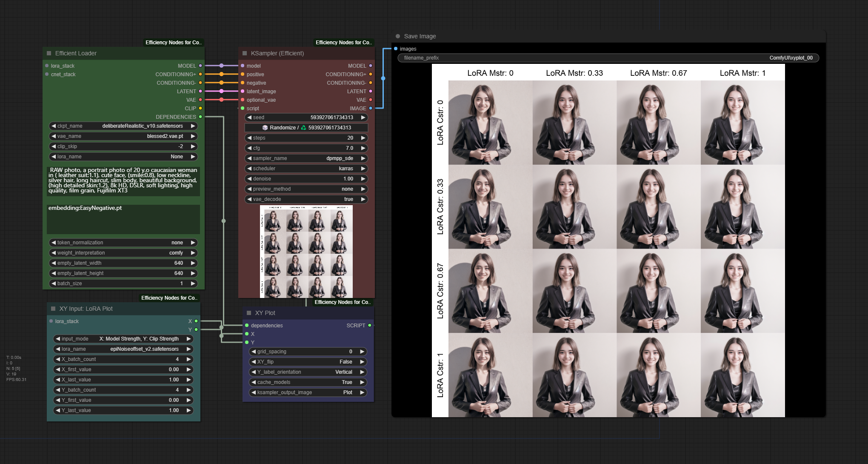
Task: Click the DEPENDENCIES output port on Efficient Loader
Action: click(200, 117)
